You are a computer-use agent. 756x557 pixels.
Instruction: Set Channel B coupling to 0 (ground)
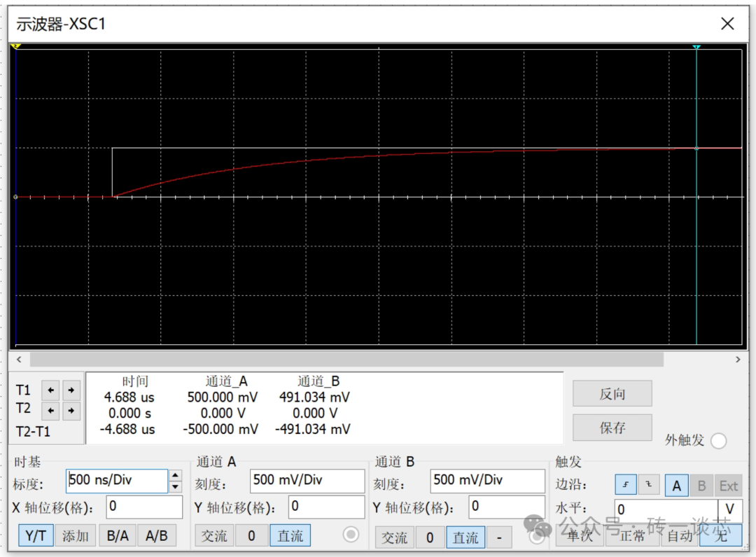click(x=430, y=537)
